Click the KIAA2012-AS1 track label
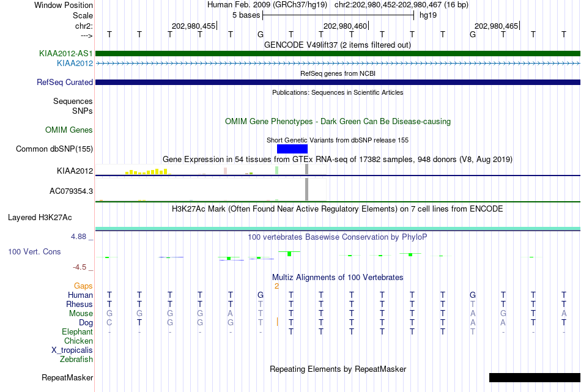This screenshot has width=581, height=392. click(x=66, y=54)
